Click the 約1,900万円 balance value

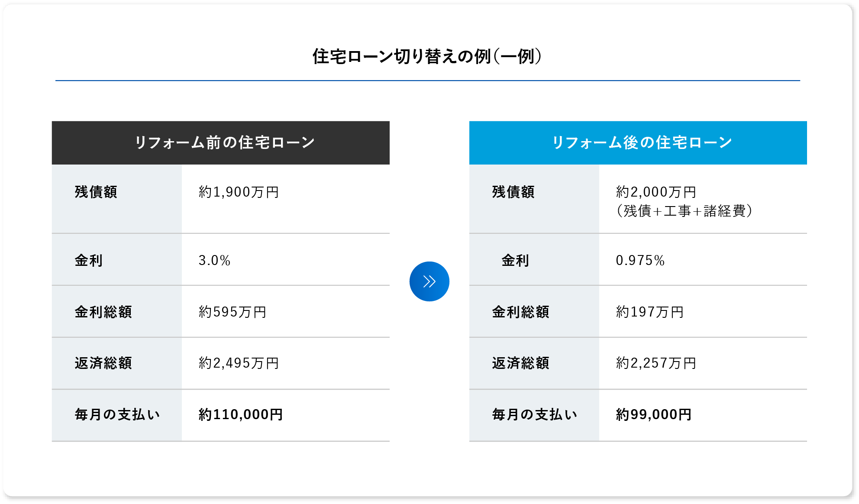tap(239, 192)
